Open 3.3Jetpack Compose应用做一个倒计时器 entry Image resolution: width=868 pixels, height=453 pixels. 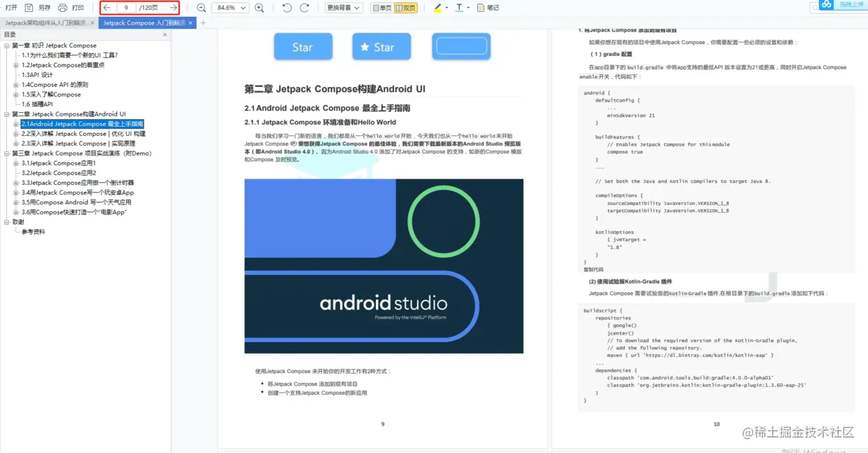point(78,183)
